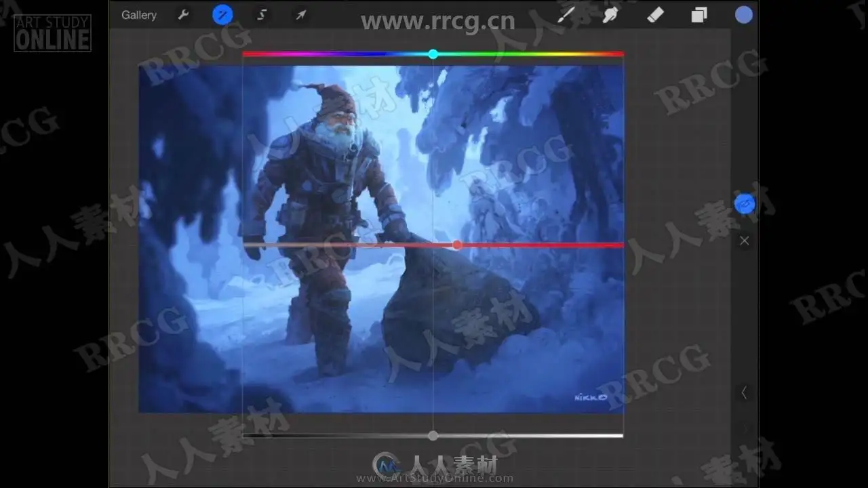Cancel adjustment with the X button
Viewport: 868px width, 488px height.
(x=745, y=241)
